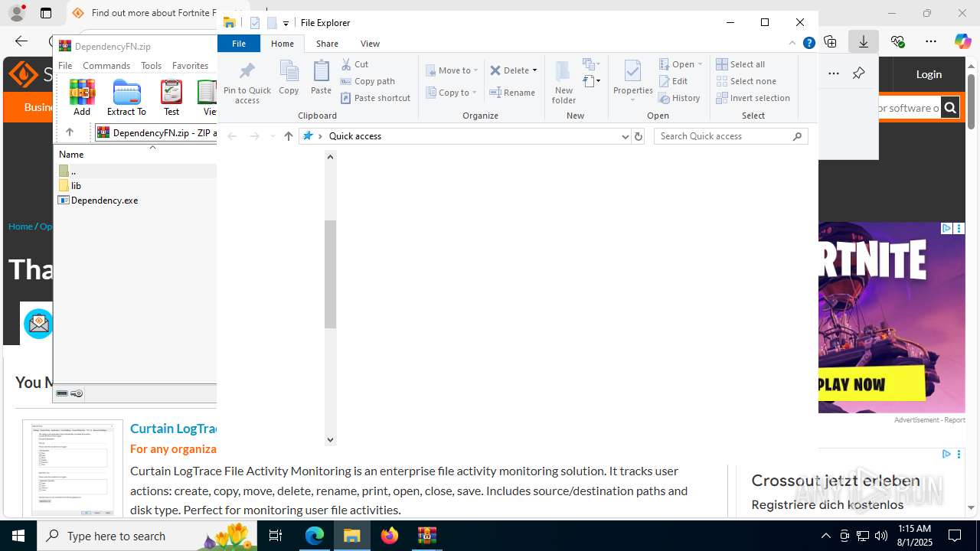Click Select none in ribbon
This screenshot has height=551, width=980.
[746, 81]
